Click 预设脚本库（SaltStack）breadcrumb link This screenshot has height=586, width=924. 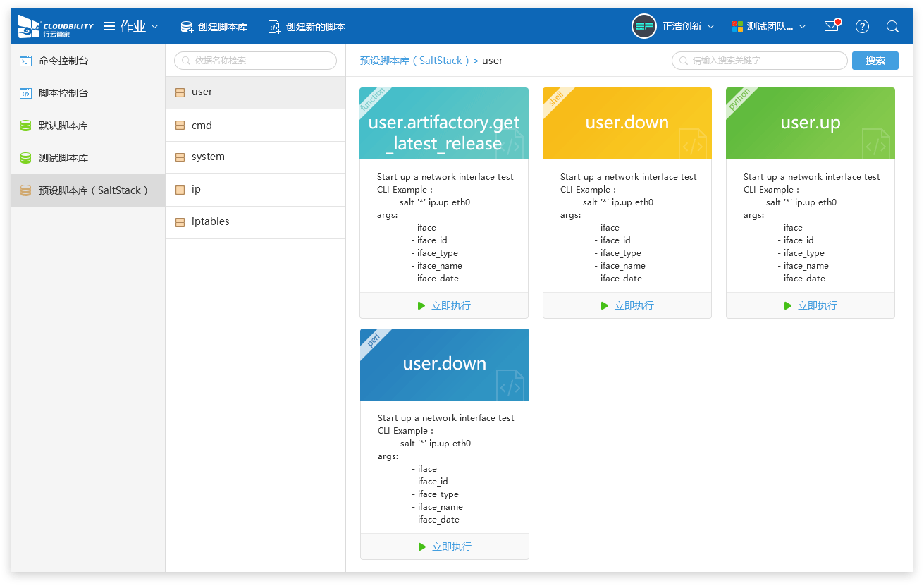(x=414, y=61)
